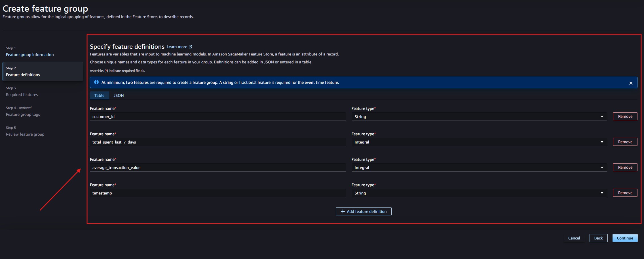Go to Step 1 Feature group information

(x=30, y=55)
